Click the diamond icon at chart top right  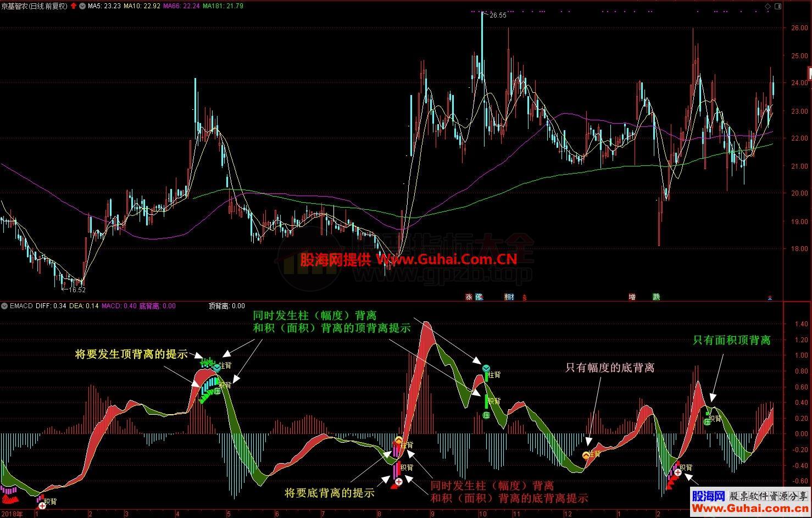(767, 6)
